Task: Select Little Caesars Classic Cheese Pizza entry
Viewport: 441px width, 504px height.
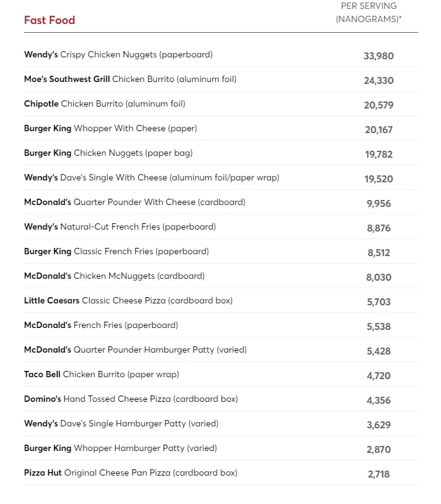Action: [x=128, y=301]
